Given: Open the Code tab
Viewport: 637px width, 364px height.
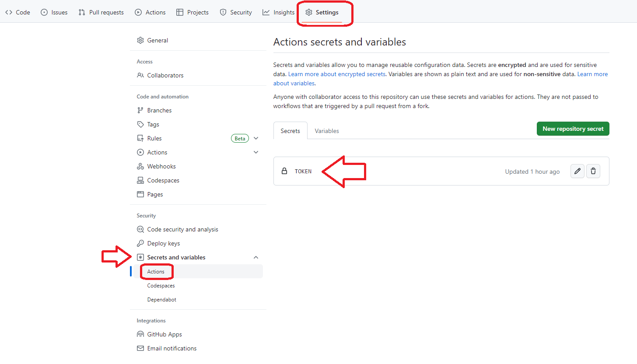Looking at the screenshot, I should (x=17, y=12).
